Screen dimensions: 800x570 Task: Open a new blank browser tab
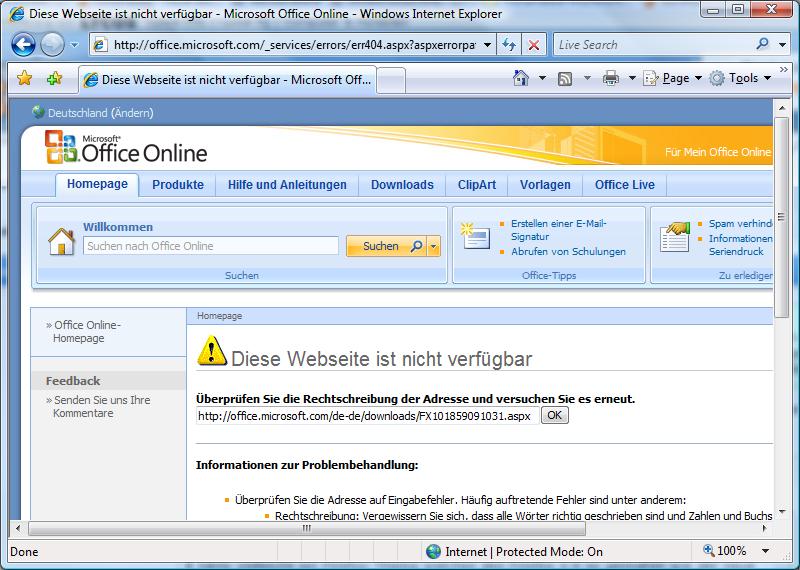391,81
